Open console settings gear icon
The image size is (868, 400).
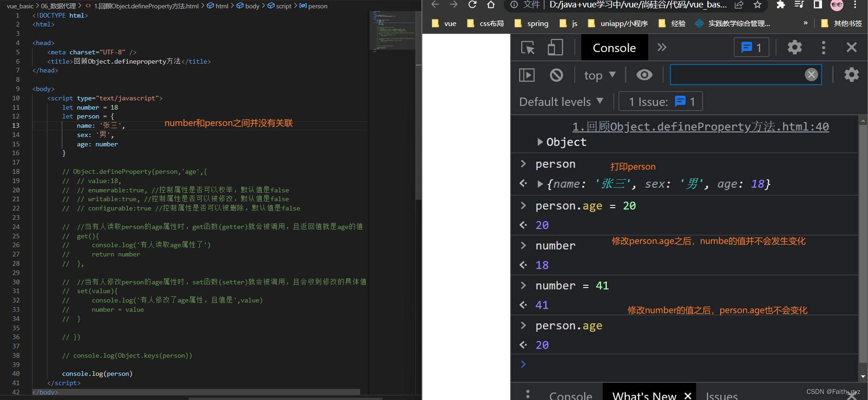pos(851,75)
